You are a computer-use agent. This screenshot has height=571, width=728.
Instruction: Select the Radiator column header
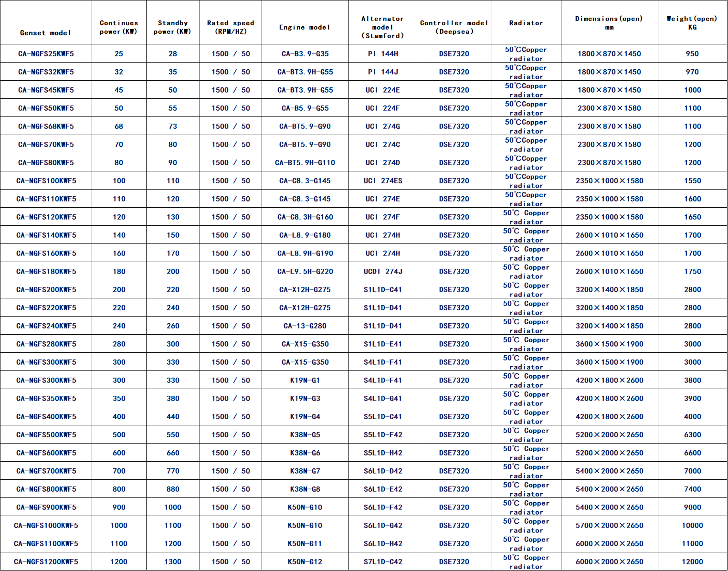(x=526, y=23)
